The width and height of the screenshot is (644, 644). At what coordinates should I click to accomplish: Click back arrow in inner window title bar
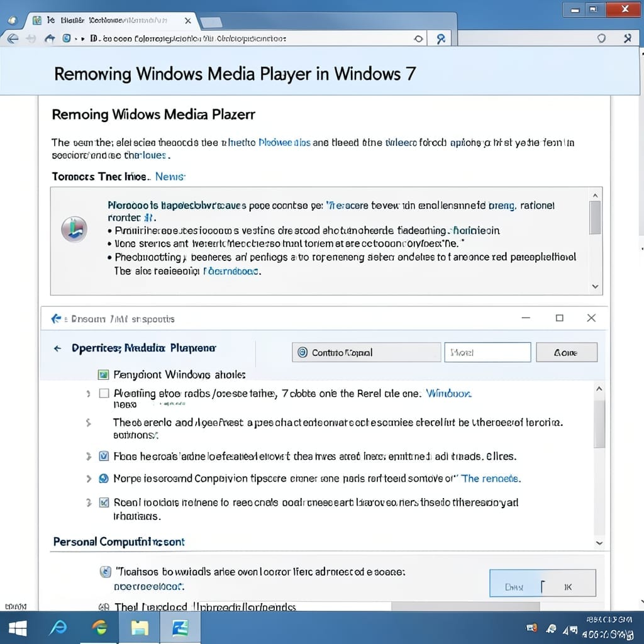coord(56,319)
